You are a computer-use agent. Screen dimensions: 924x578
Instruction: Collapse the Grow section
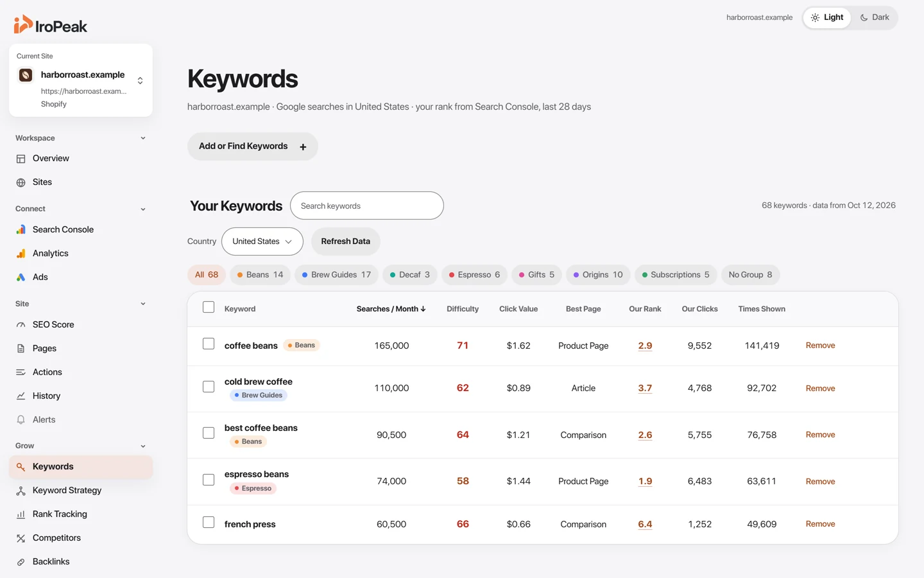pyautogui.click(x=143, y=446)
